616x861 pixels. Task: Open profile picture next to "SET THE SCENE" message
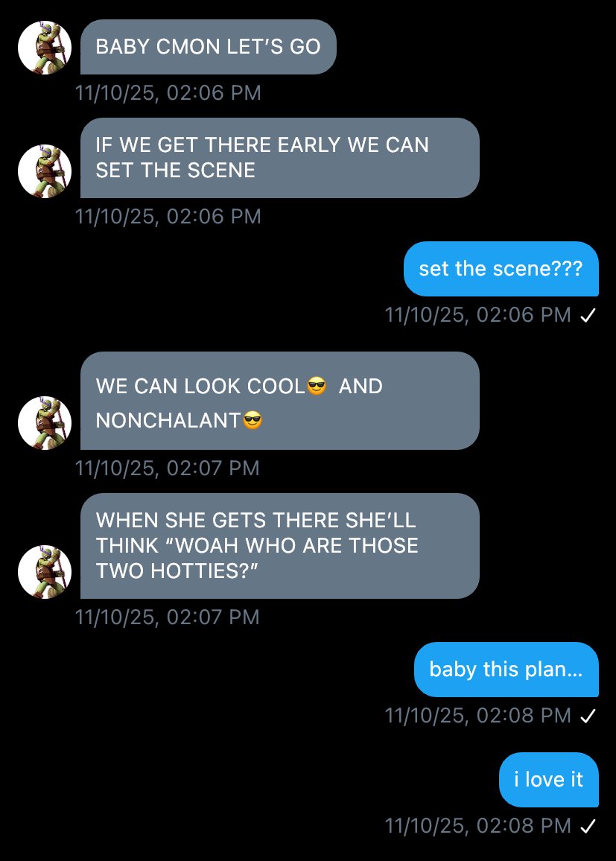(x=45, y=171)
